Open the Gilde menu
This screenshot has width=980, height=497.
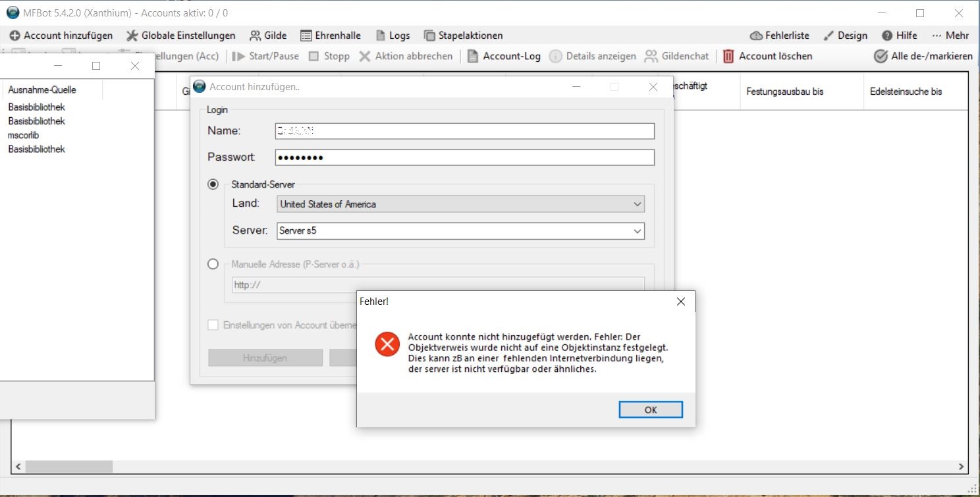268,36
